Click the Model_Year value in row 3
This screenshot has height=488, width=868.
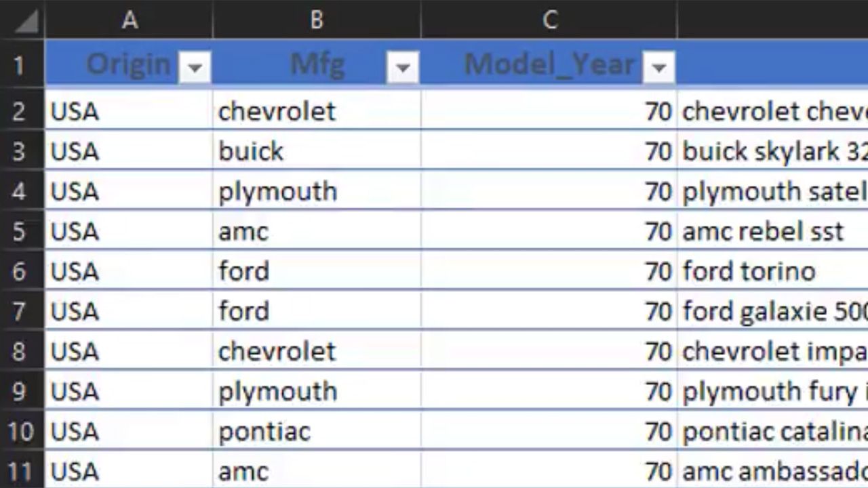click(549, 151)
